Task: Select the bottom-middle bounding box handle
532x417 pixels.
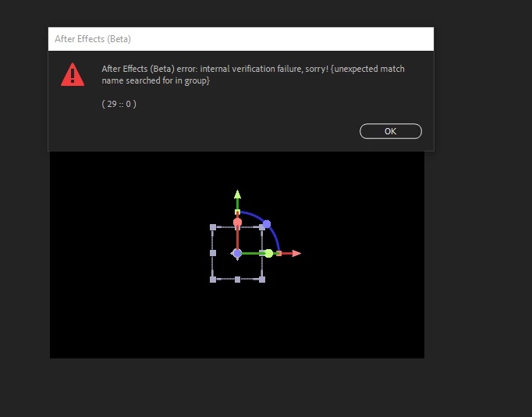Action: (x=237, y=280)
